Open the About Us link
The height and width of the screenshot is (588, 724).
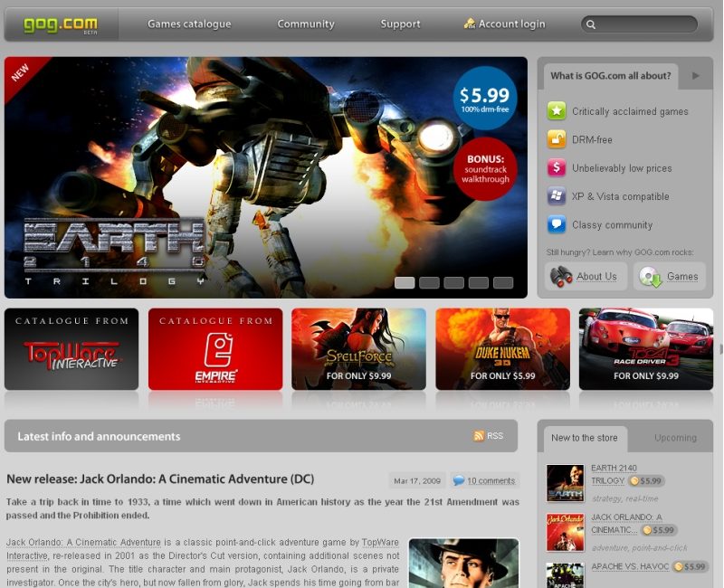tap(596, 277)
